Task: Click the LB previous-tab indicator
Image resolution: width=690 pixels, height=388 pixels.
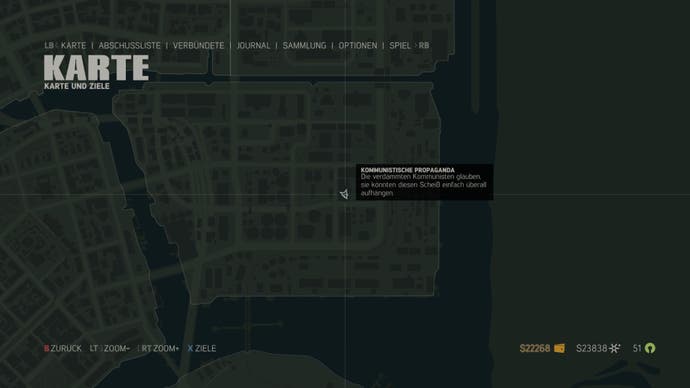Action: pos(49,46)
